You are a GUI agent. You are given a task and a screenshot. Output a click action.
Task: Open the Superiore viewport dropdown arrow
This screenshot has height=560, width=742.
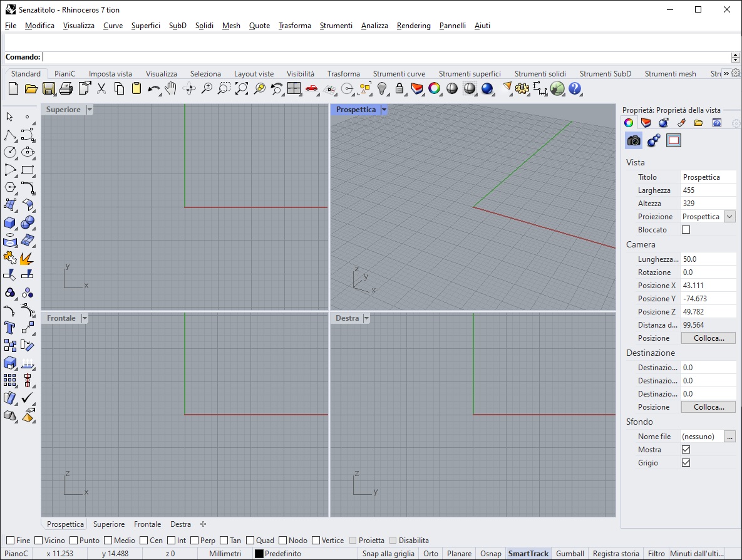pyautogui.click(x=90, y=110)
